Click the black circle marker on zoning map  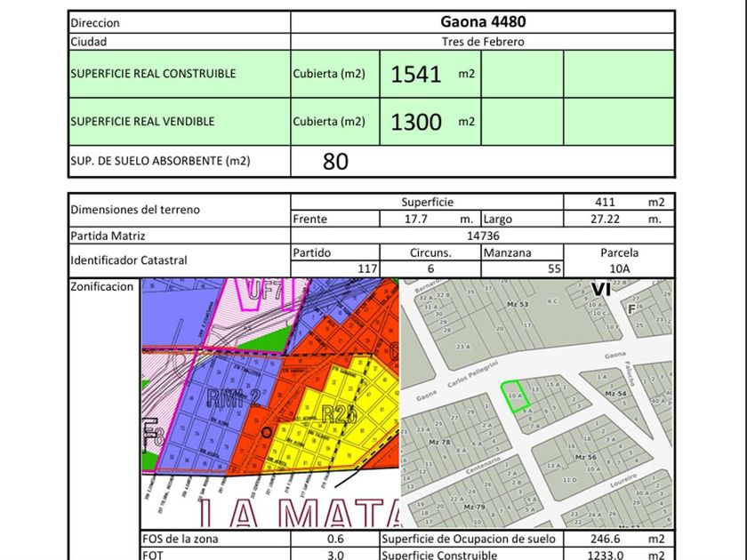click(267, 432)
